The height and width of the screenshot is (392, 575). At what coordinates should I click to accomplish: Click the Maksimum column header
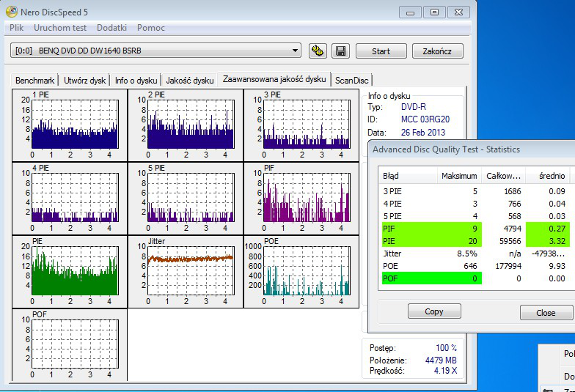[x=459, y=176]
